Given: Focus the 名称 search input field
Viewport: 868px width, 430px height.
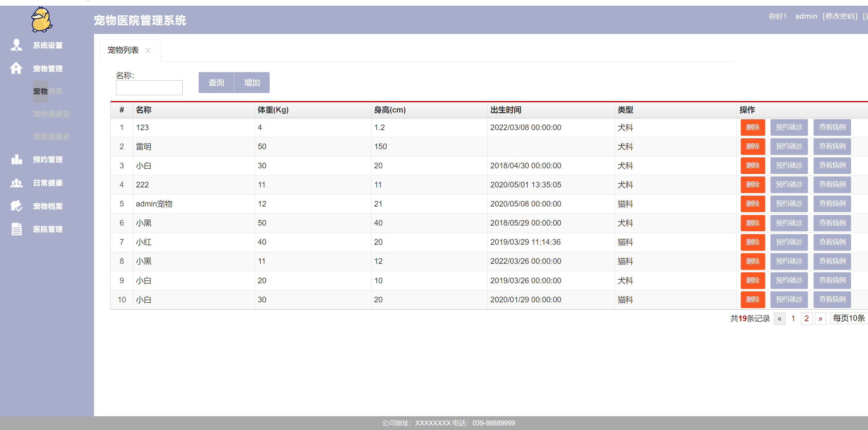Looking at the screenshot, I should coord(149,88).
